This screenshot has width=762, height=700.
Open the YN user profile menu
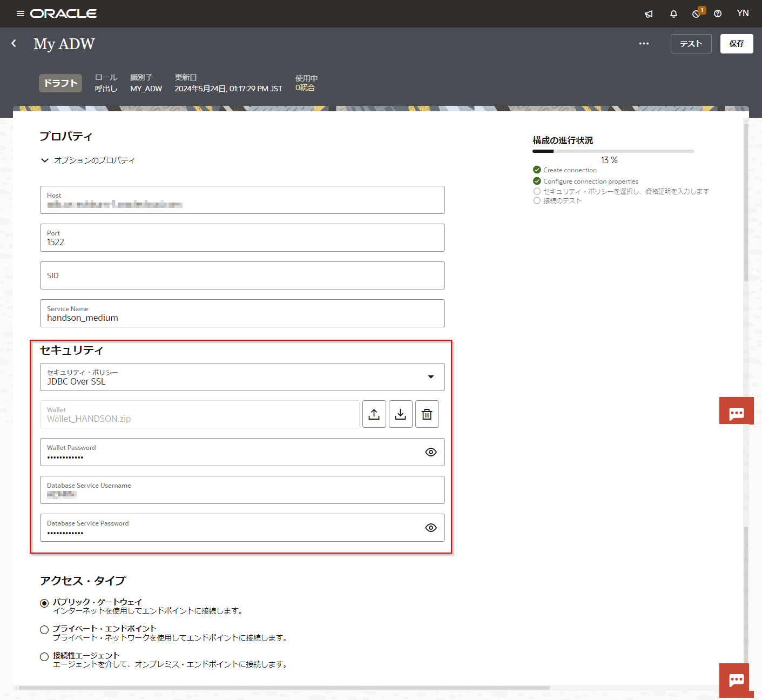pos(743,14)
